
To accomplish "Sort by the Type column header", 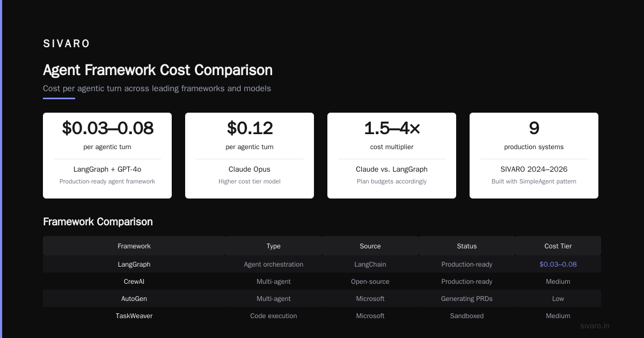I will point(274,246).
